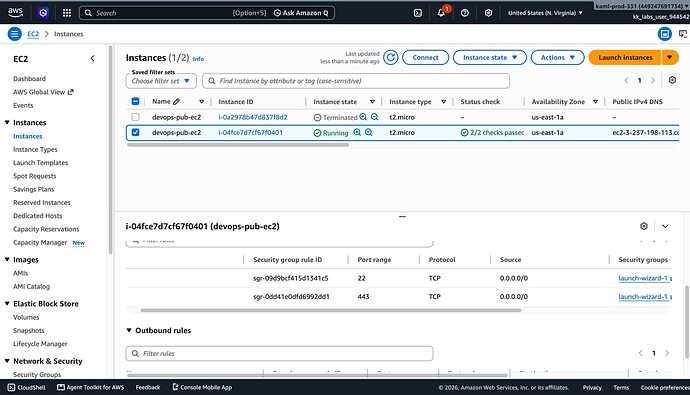Open table preferences gear beside pagination

coord(672,80)
